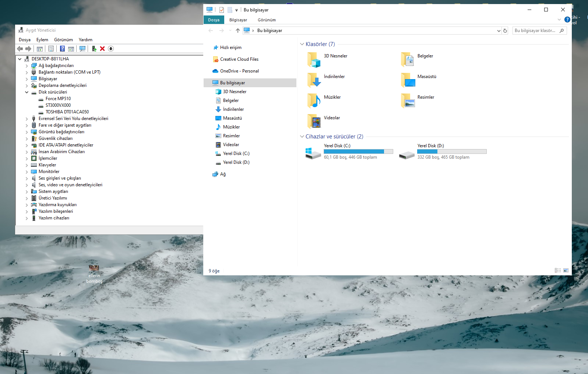Collapse DESKTOP-B811LHA root node

pos(20,59)
